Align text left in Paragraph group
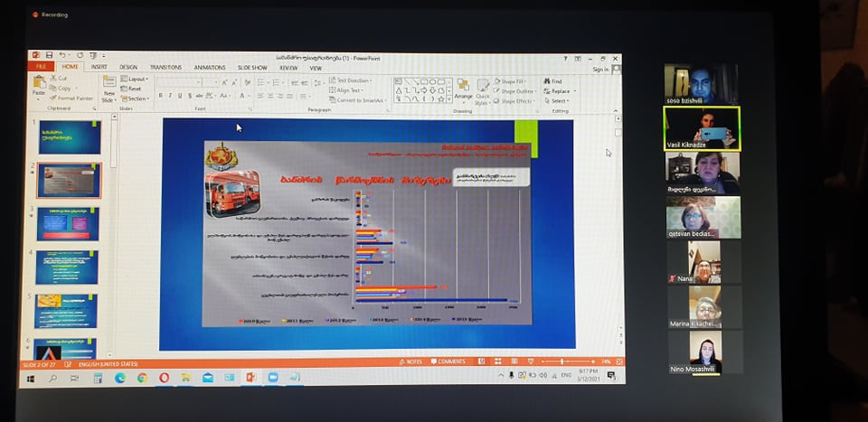The height and width of the screenshot is (422, 868). (x=260, y=96)
